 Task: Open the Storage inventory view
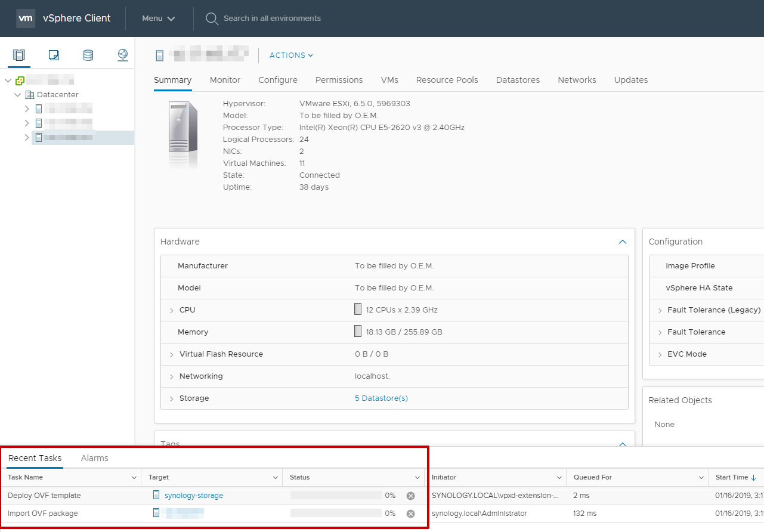tap(88, 54)
